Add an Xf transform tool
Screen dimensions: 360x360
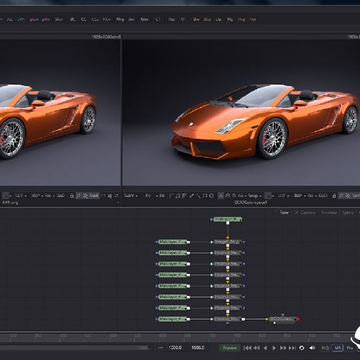[183, 19]
